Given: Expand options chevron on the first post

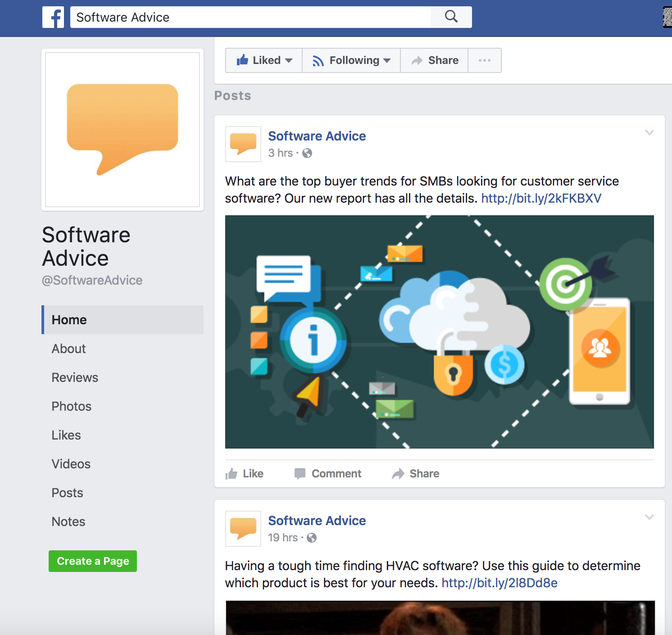Looking at the screenshot, I should coord(649,132).
